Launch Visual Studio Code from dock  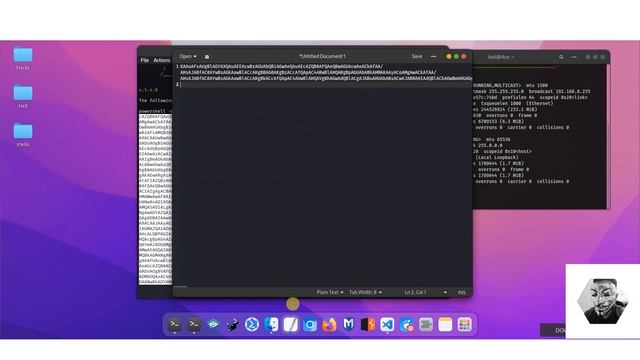[387, 324]
